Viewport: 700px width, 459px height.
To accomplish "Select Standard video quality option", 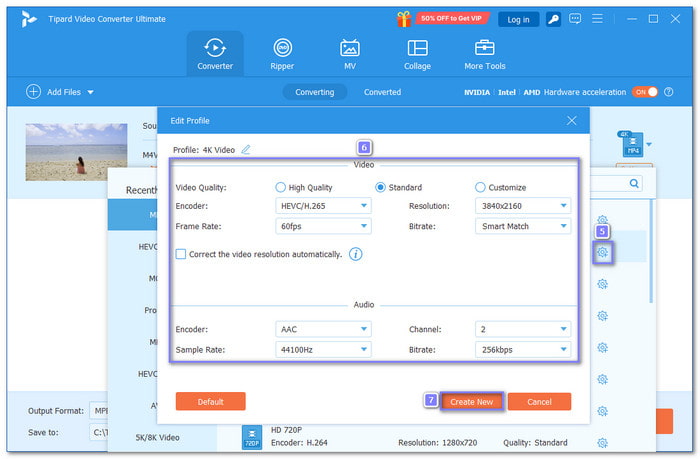I will (380, 187).
